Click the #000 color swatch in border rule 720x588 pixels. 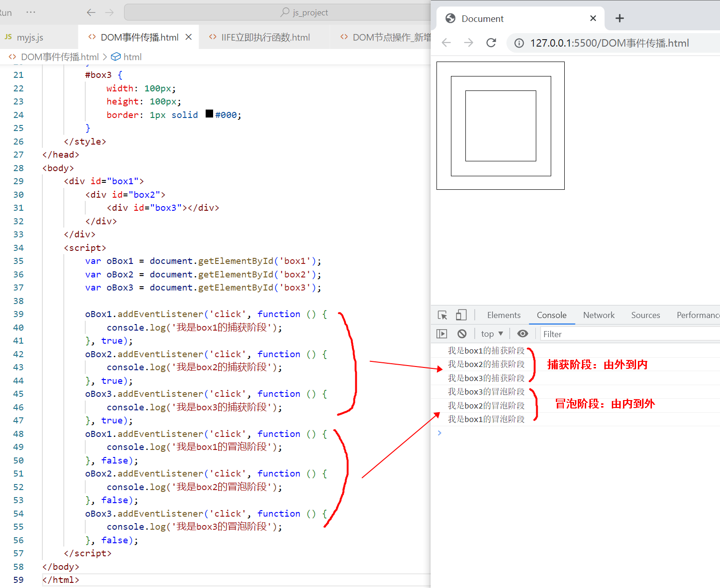click(x=209, y=114)
